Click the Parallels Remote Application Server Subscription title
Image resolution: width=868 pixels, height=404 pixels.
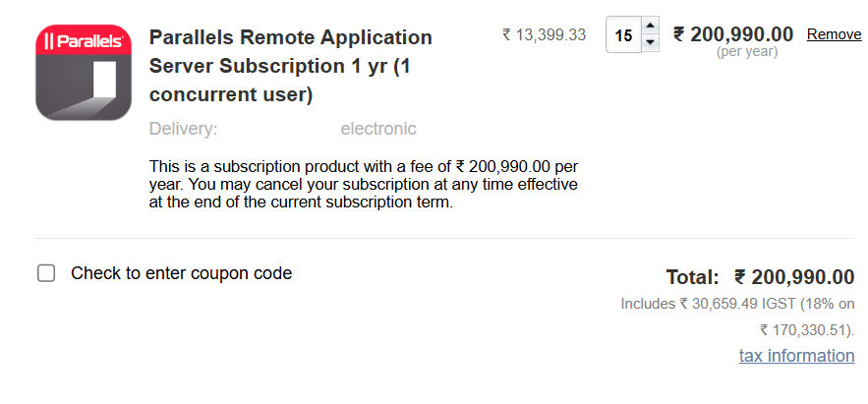(x=291, y=66)
